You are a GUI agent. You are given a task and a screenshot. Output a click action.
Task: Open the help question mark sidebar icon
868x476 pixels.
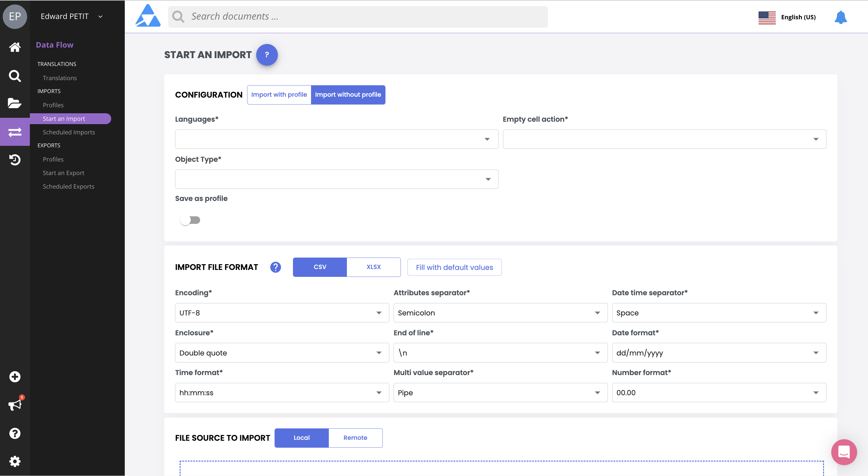click(15, 433)
